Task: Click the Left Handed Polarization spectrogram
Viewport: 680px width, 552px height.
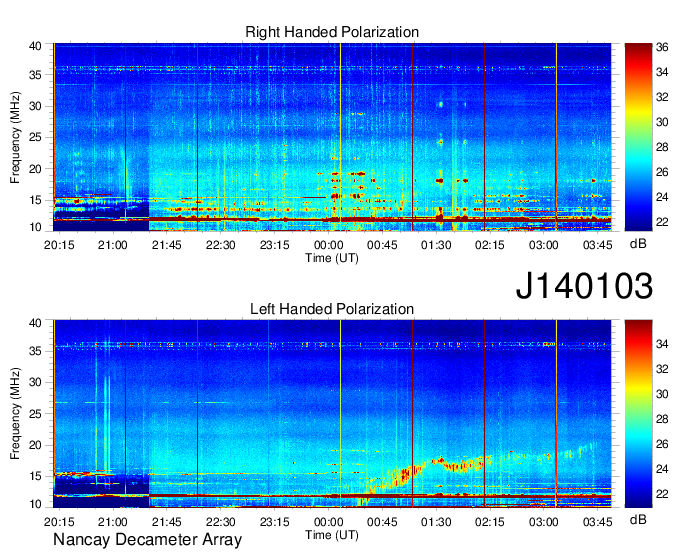Action: (332, 414)
